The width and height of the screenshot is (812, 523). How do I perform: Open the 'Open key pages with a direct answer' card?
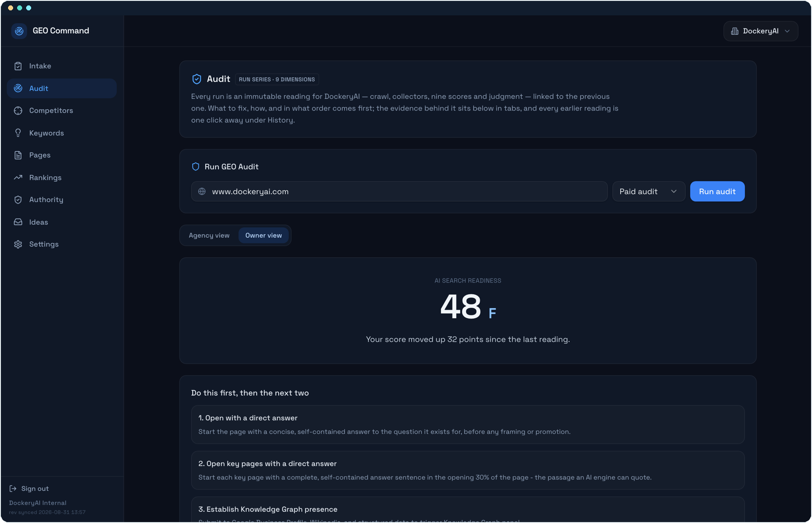(468, 470)
